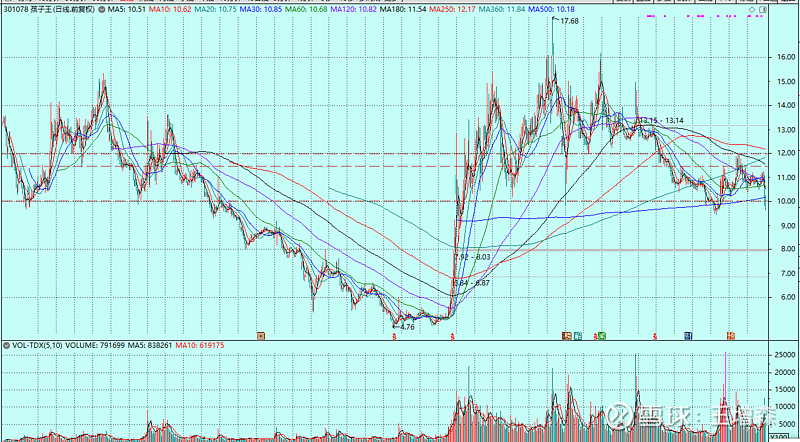The height and width of the screenshot is (442, 800).
Task: Open the red $ marker under the 4.76 label
Action: (394, 336)
